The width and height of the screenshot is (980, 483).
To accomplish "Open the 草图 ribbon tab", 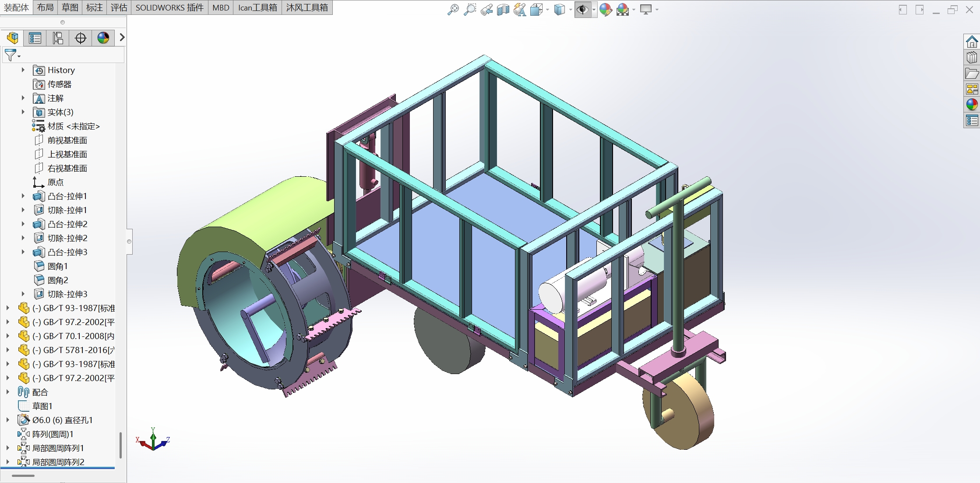I will [x=70, y=7].
